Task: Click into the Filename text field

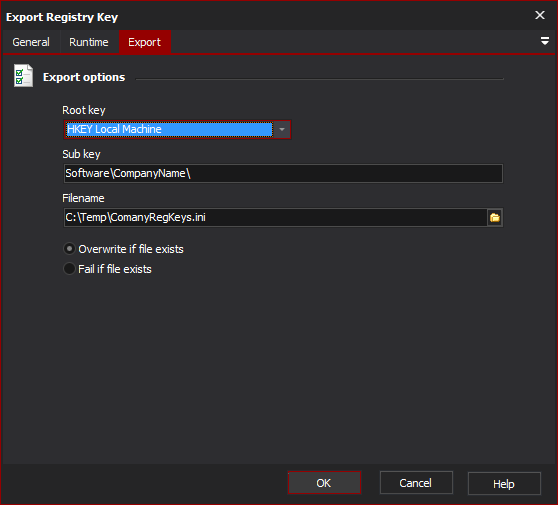Action: point(275,217)
